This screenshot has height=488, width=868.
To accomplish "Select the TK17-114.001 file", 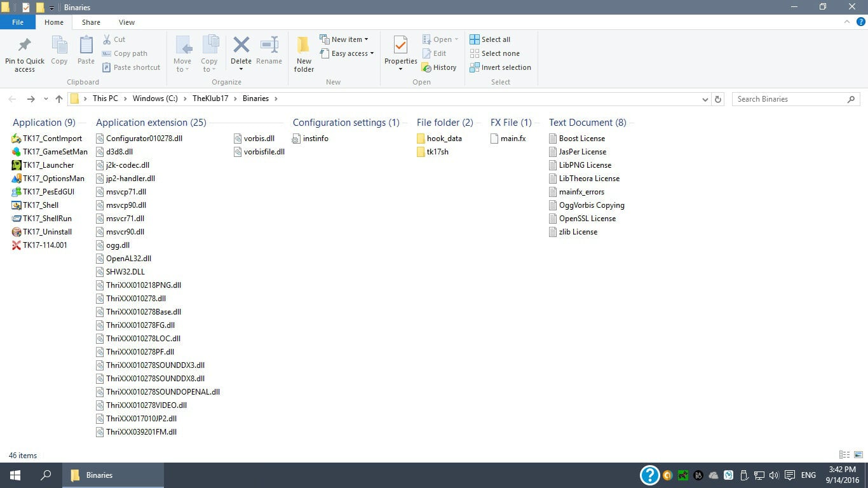I will (x=39, y=245).
